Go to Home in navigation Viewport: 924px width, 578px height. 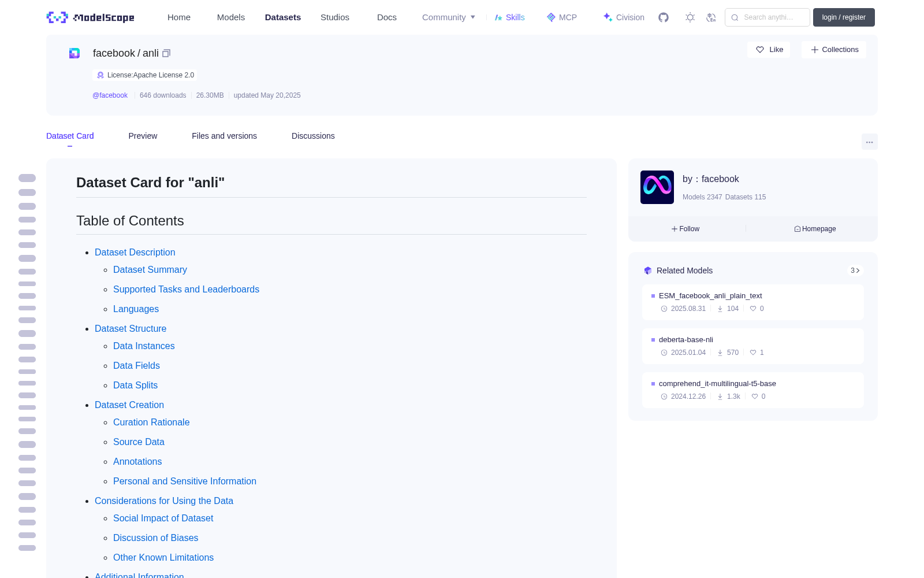[179, 17]
